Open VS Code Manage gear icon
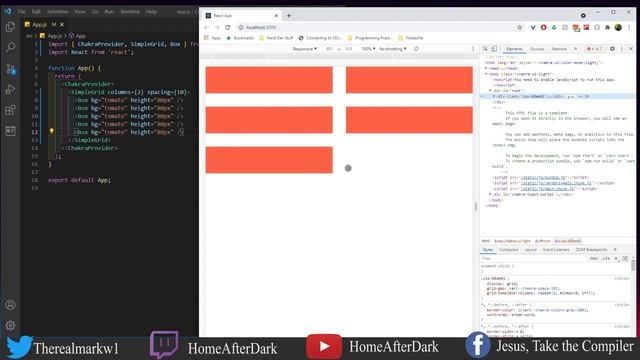 10,325
